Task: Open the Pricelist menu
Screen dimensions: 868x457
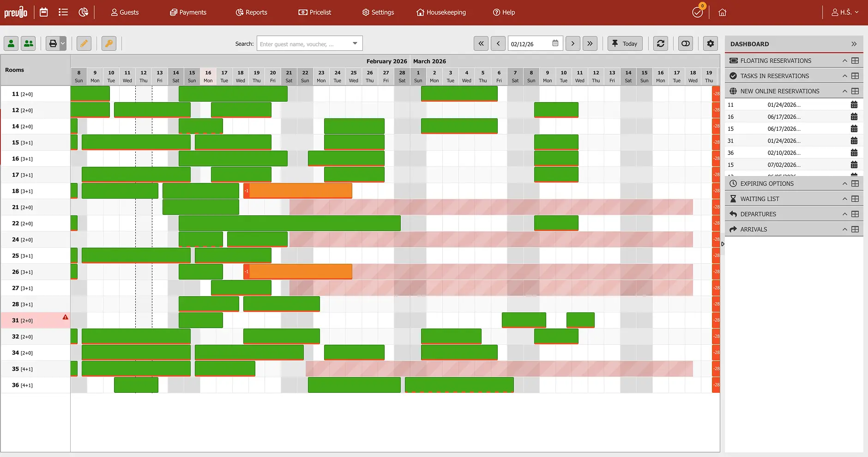Action: point(315,12)
